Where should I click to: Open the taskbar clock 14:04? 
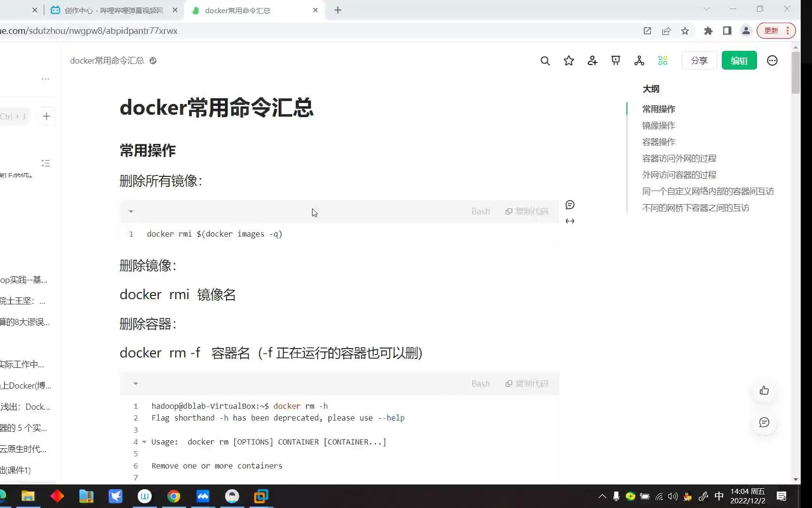click(x=748, y=496)
